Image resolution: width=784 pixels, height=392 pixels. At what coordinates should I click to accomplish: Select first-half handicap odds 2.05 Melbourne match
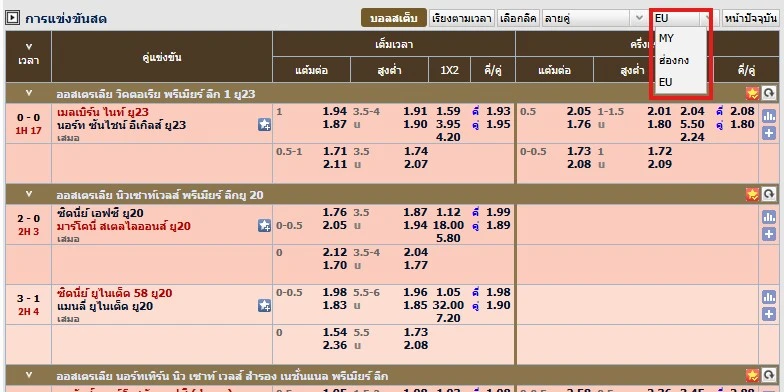point(579,112)
